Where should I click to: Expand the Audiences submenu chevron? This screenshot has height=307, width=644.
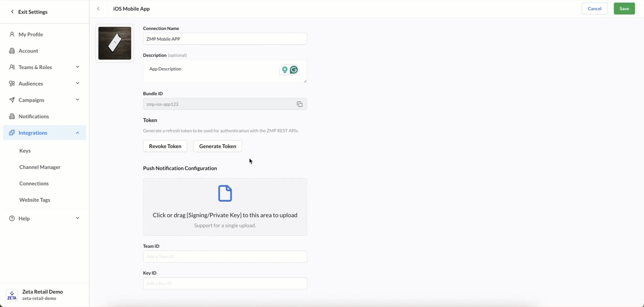coord(78,83)
